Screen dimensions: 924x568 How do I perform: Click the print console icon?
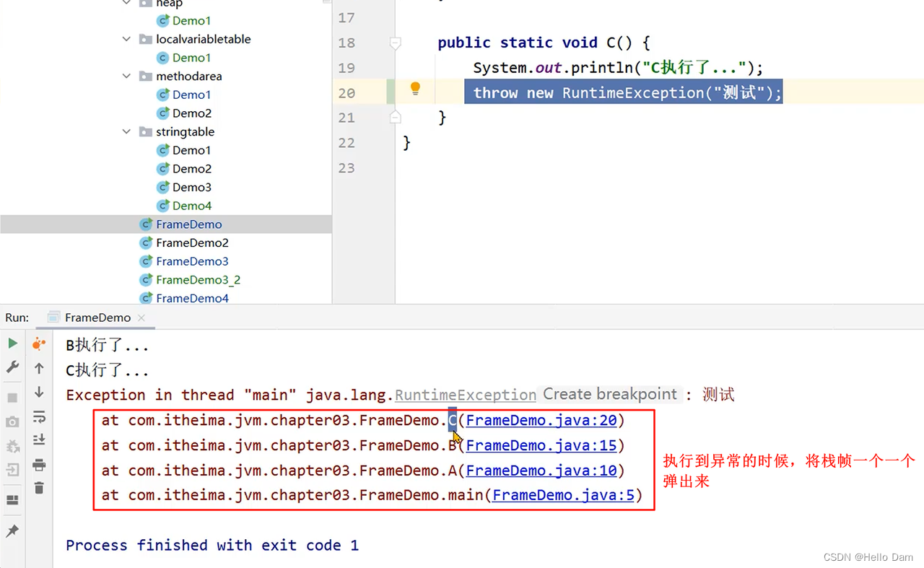[x=39, y=465]
